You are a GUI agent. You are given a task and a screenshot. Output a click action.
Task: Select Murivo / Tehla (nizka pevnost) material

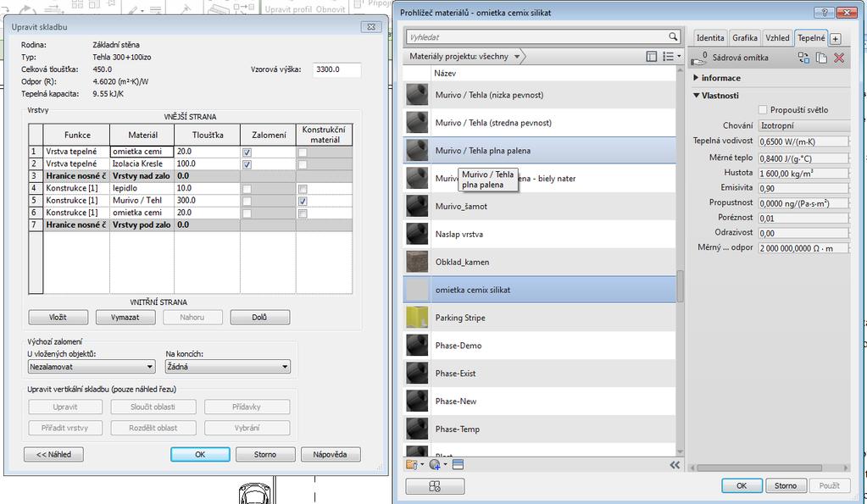[540, 95]
